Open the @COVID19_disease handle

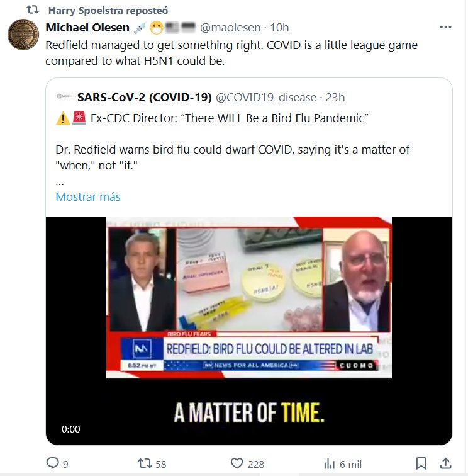coord(266,97)
